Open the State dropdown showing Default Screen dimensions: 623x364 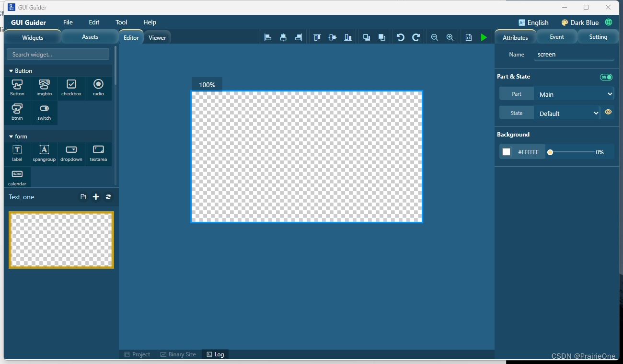(567, 113)
